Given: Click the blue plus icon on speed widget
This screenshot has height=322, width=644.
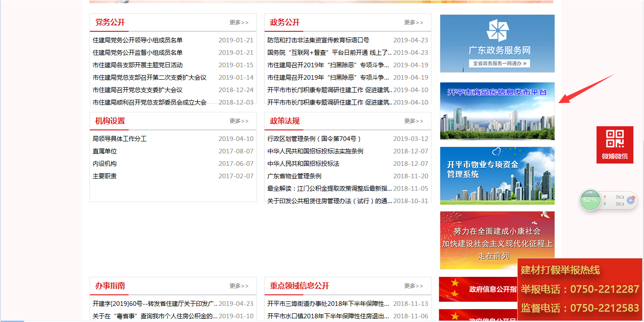Looking at the screenshot, I should pos(631,200).
